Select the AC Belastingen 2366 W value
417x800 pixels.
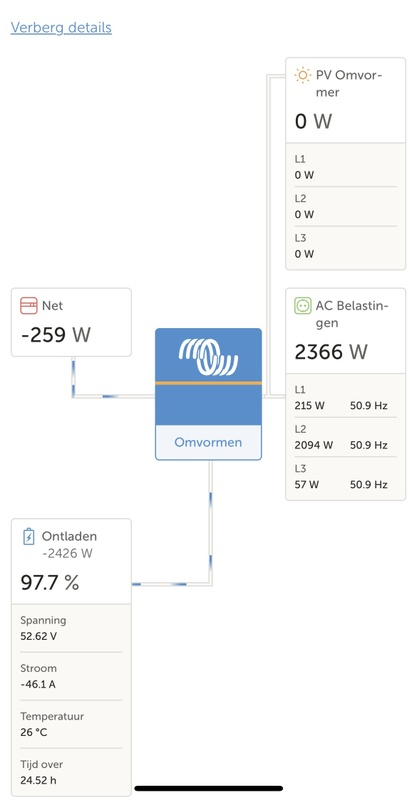coord(331,352)
